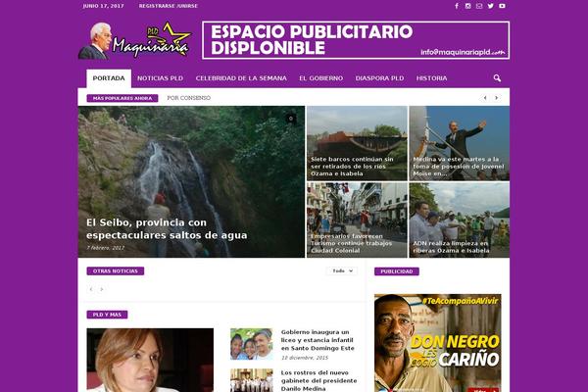
Task: Open the search magnifier icon
Action: click(x=497, y=78)
